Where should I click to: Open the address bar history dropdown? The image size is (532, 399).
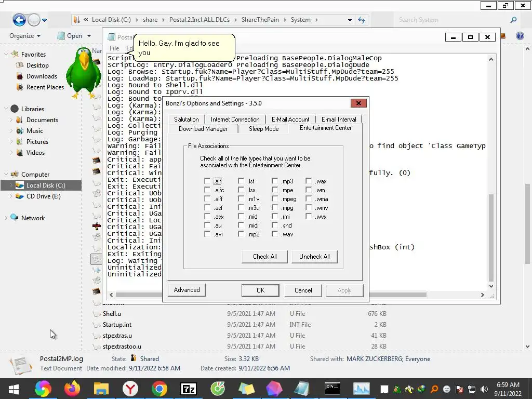pyautogui.click(x=350, y=20)
